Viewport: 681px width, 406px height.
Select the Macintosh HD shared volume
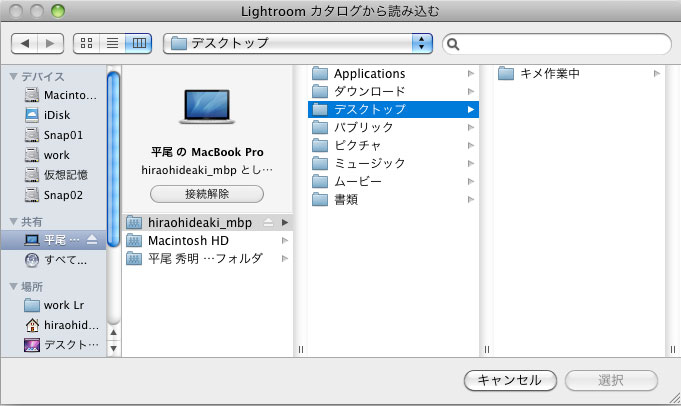[208, 240]
